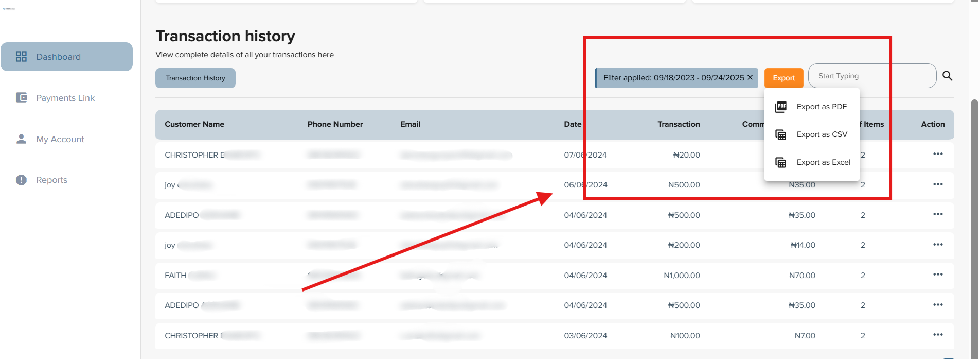Open actions menu for 07/06/2024 row

click(938, 154)
